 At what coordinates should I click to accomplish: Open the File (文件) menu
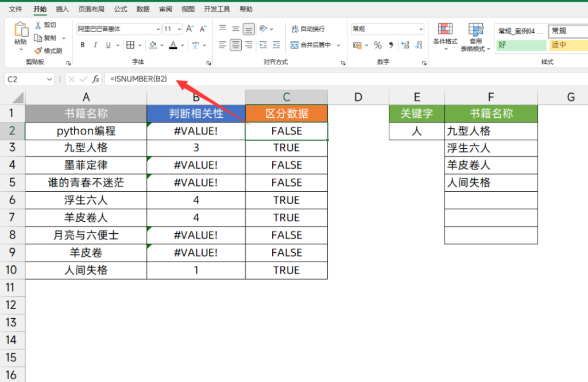pos(16,9)
